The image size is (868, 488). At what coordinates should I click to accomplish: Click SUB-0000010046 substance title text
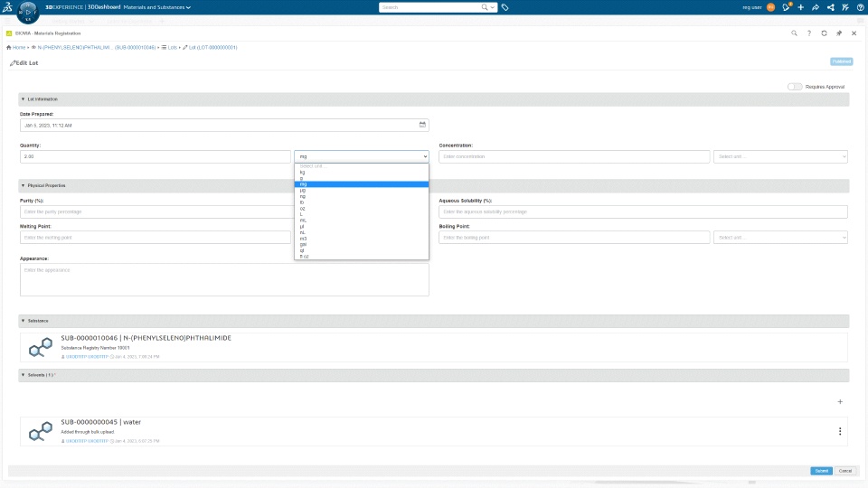146,338
